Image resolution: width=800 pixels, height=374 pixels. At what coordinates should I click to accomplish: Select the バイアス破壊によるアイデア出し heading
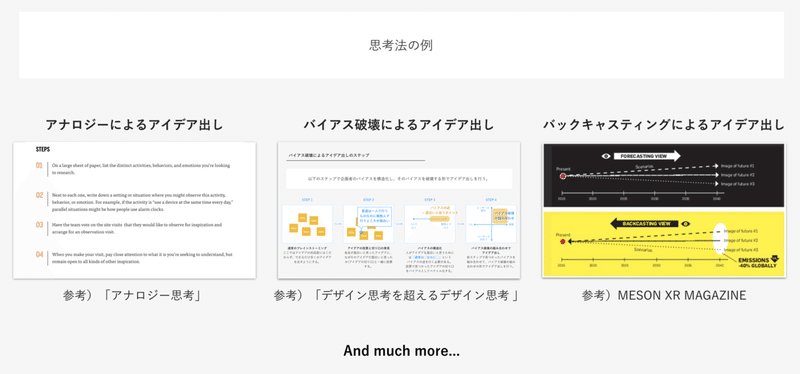398,125
